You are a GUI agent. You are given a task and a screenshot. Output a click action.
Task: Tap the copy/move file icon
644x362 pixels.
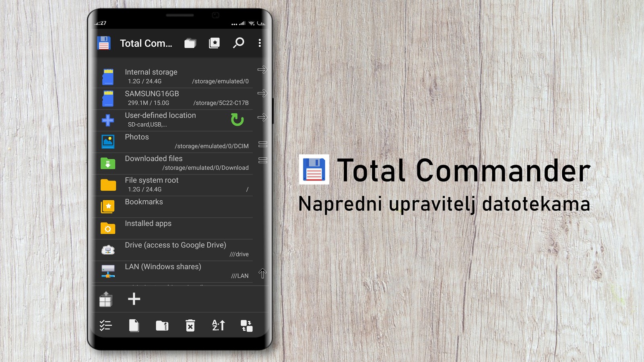134,325
